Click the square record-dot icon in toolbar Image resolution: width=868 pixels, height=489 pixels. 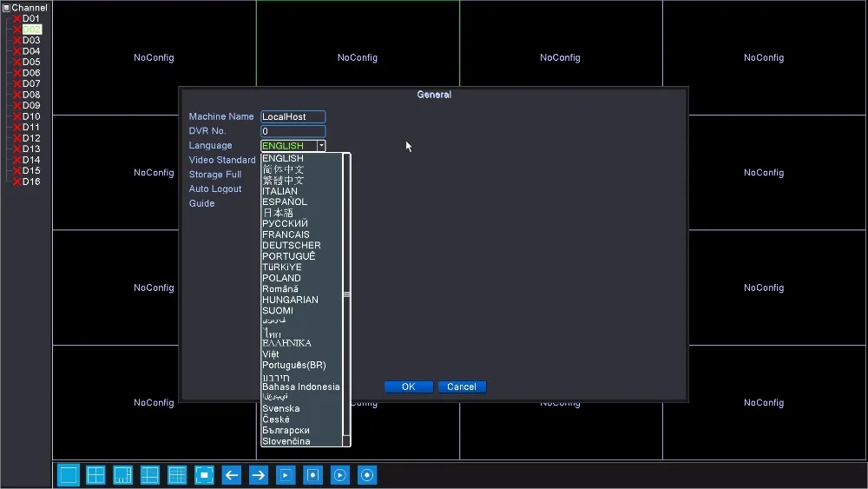312,474
